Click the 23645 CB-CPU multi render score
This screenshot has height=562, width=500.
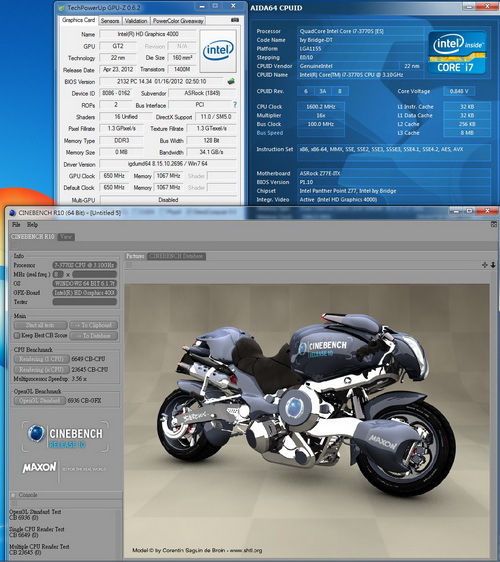coord(90,369)
